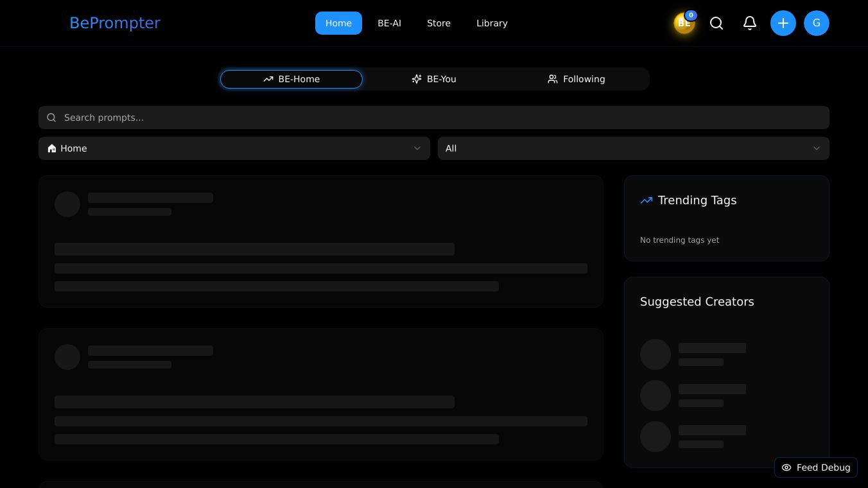Click the 'No trending tags yet' text
Viewport: 868px width, 488px height.
(679, 240)
